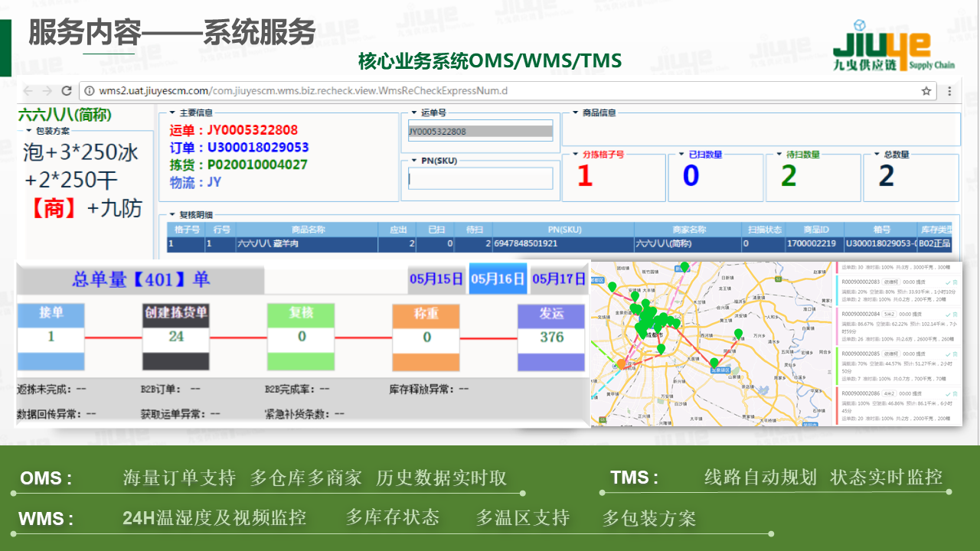Click the 商家名称 column header
The image size is (980, 551).
point(688,230)
